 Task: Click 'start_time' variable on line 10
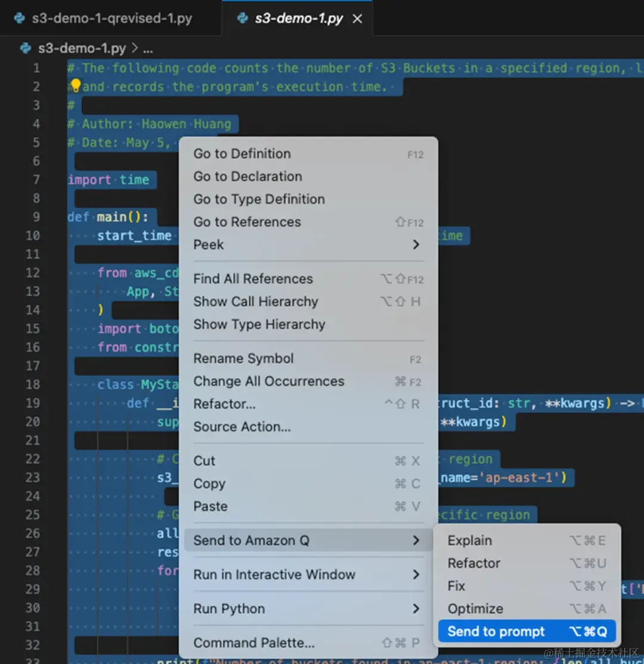click(x=135, y=236)
